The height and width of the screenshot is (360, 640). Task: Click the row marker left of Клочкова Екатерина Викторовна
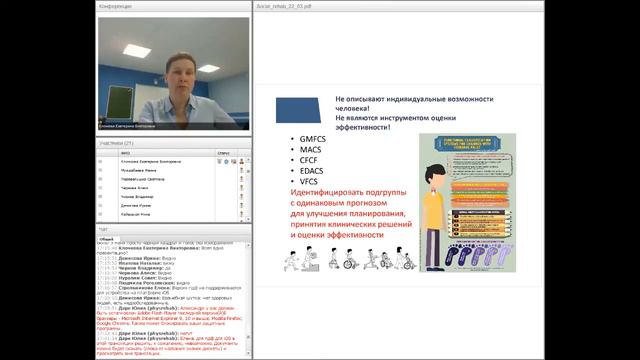[100, 162]
